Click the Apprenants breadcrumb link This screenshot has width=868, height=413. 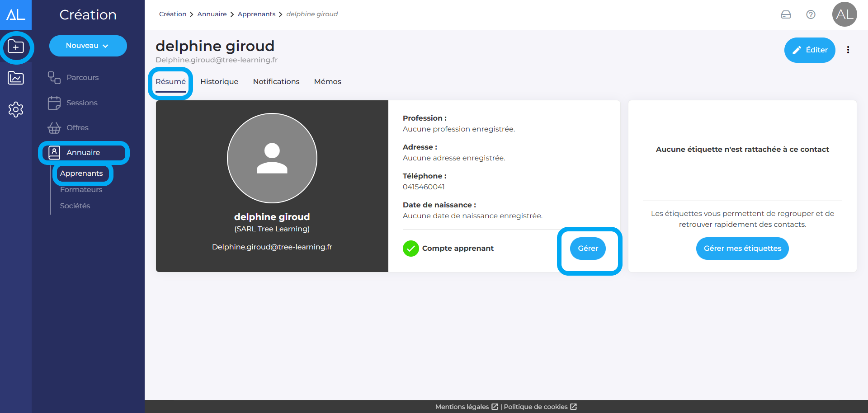[x=256, y=14]
